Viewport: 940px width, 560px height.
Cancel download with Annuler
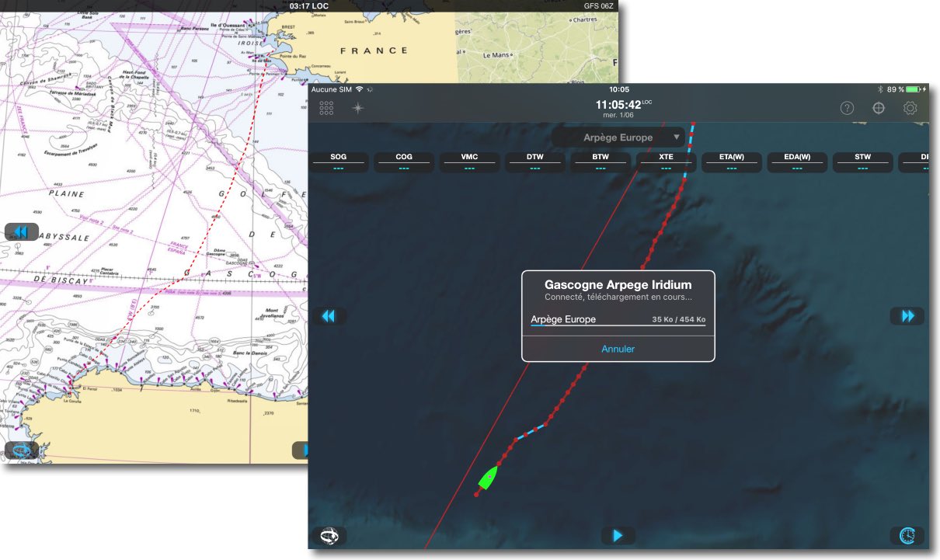[x=618, y=349]
